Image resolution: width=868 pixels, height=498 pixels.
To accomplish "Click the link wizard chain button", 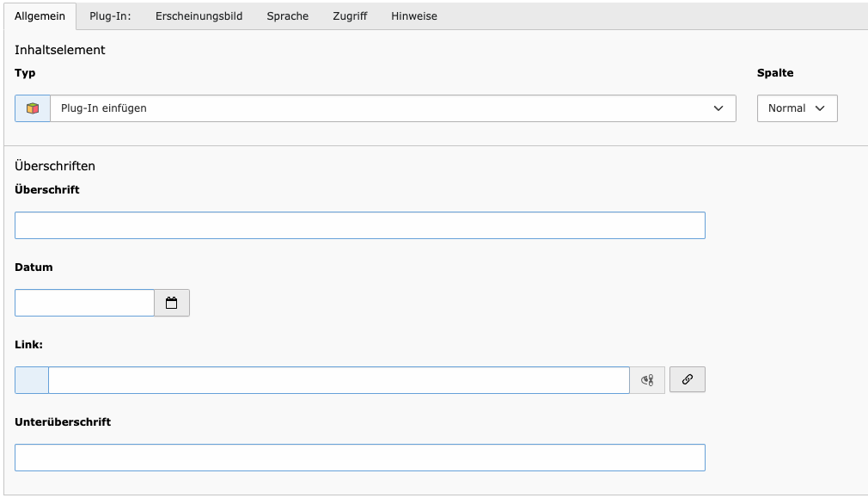I will (687, 379).
